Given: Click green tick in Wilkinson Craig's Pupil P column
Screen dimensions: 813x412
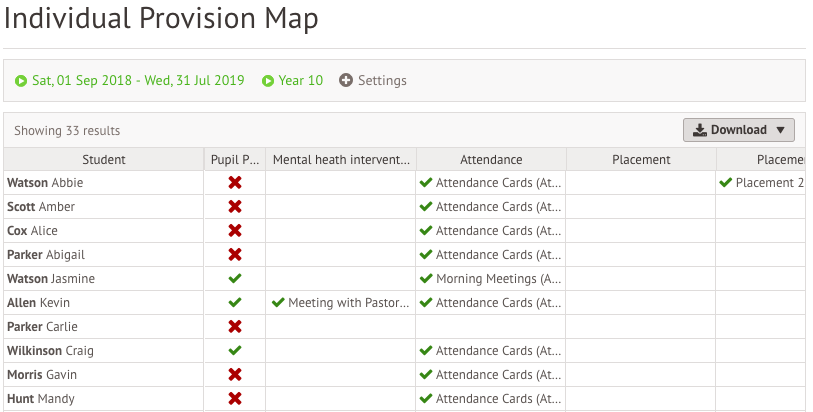Looking at the screenshot, I should 235,350.
